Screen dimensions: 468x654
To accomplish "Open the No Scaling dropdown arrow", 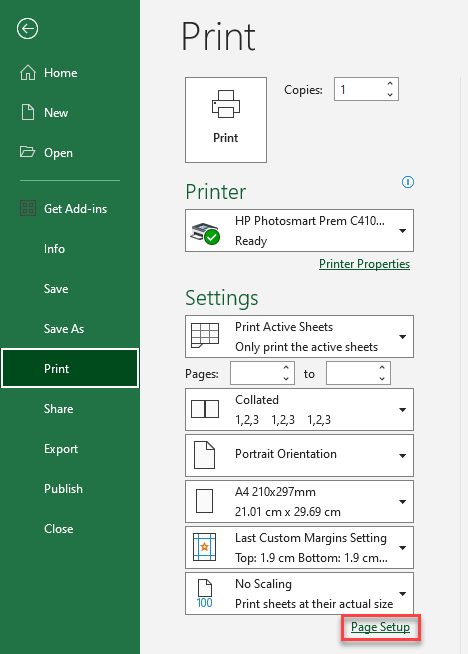I will tap(403, 594).
